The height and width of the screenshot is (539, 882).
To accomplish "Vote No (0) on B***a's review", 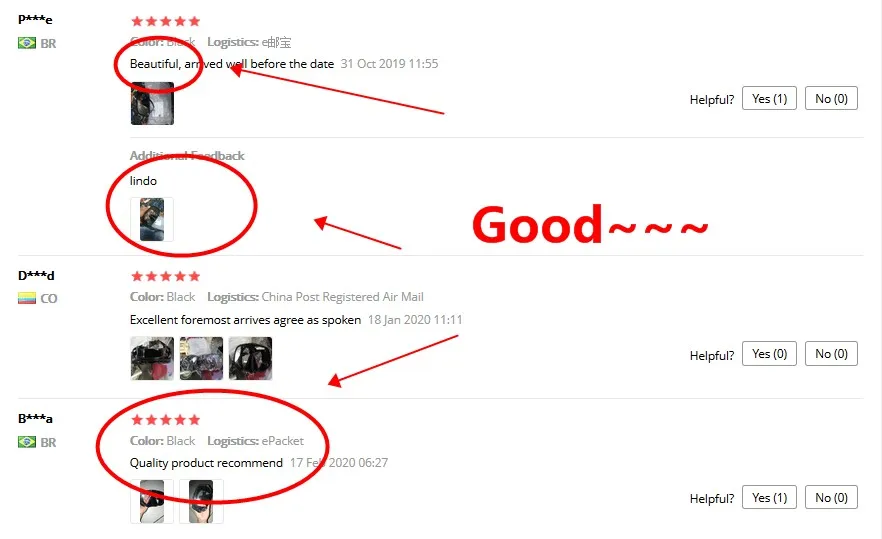I will click(x=831, y=497).
